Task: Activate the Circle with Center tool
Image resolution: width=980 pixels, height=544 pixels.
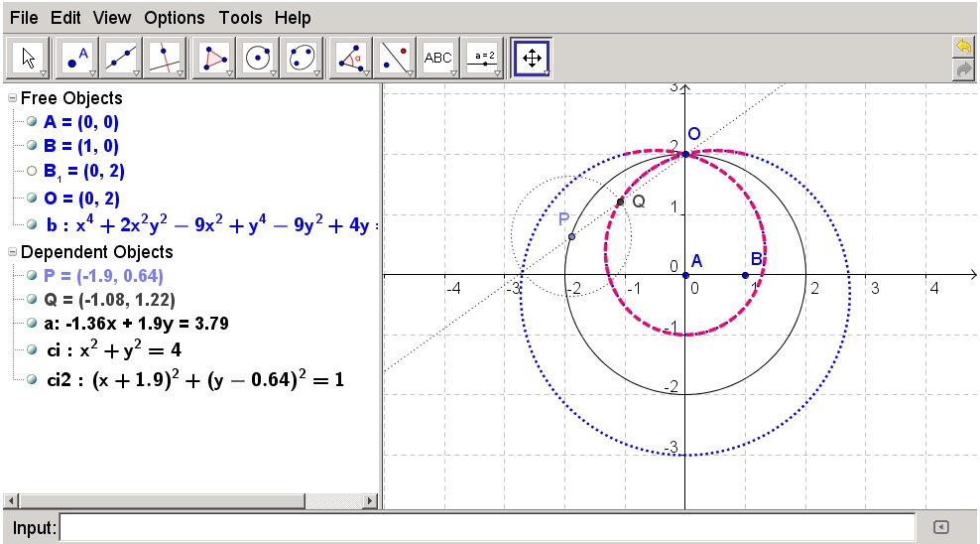Action: 258,59
